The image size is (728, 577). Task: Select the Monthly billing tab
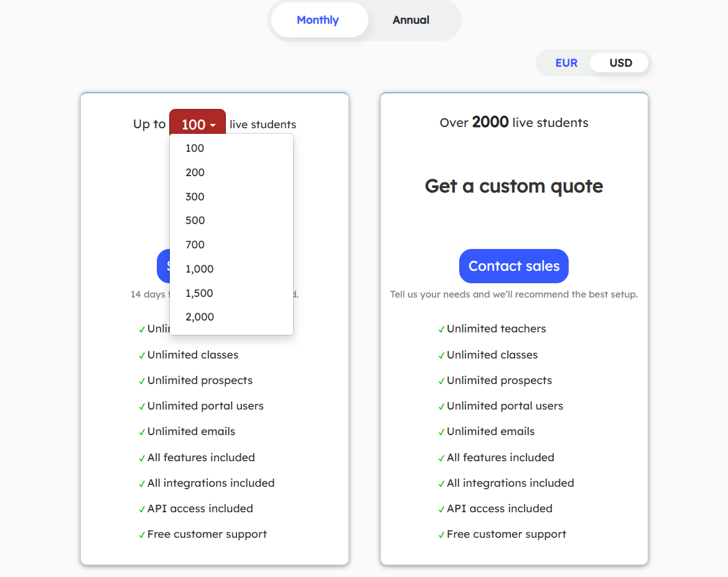(x=318, y=20)
